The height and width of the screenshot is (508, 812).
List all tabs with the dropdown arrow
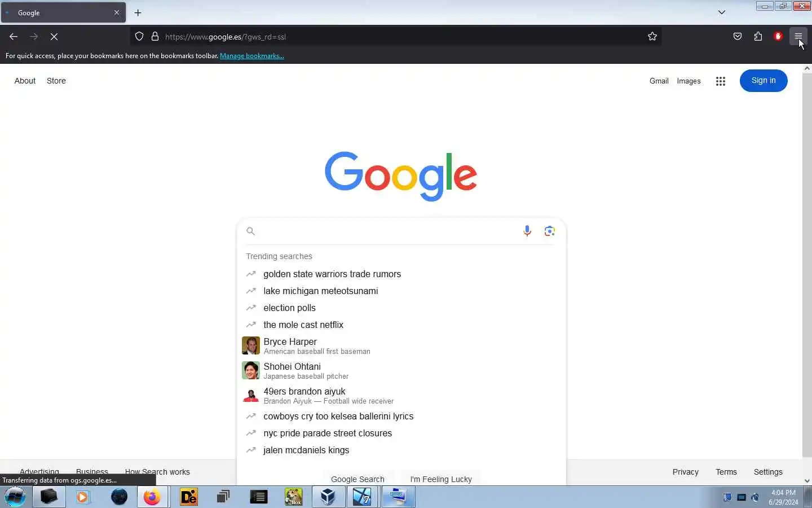coord(721,12)
